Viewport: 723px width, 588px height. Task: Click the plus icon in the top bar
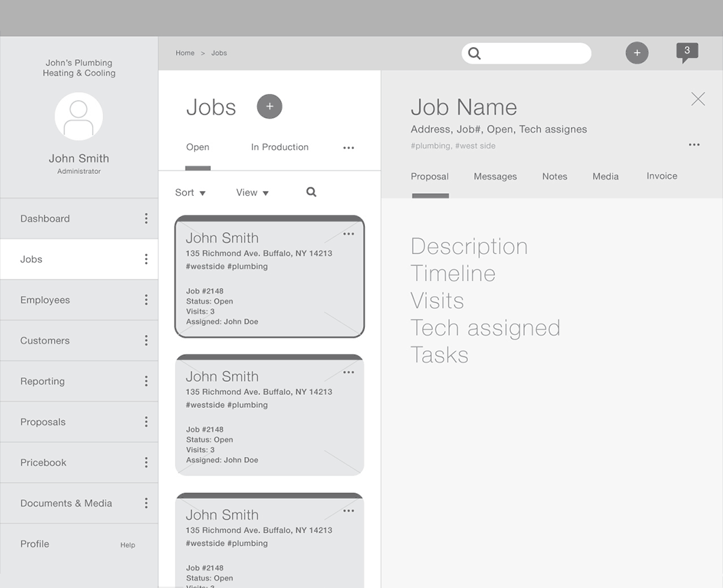[636, 53]
